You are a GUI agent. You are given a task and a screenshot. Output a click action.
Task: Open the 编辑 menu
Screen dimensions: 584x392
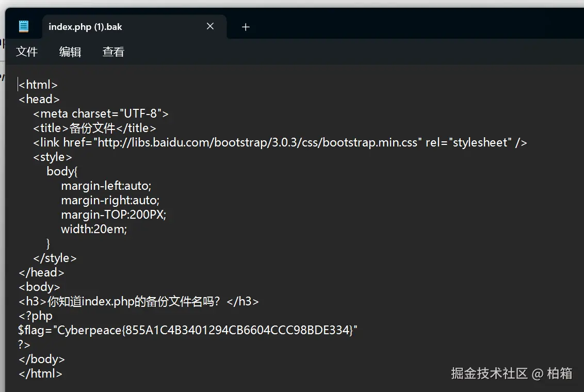(x=70, y=52)
